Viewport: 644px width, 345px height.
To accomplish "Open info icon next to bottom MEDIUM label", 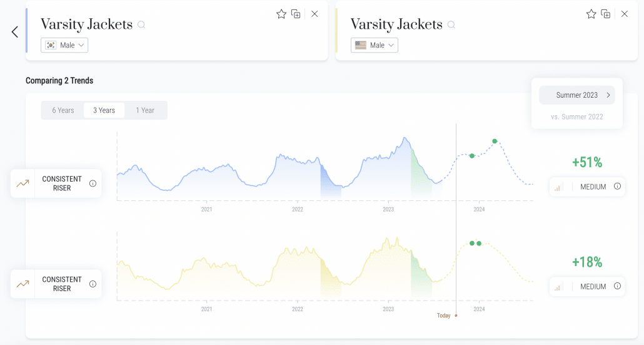I will pyautogui.click(x=617, y=286).
